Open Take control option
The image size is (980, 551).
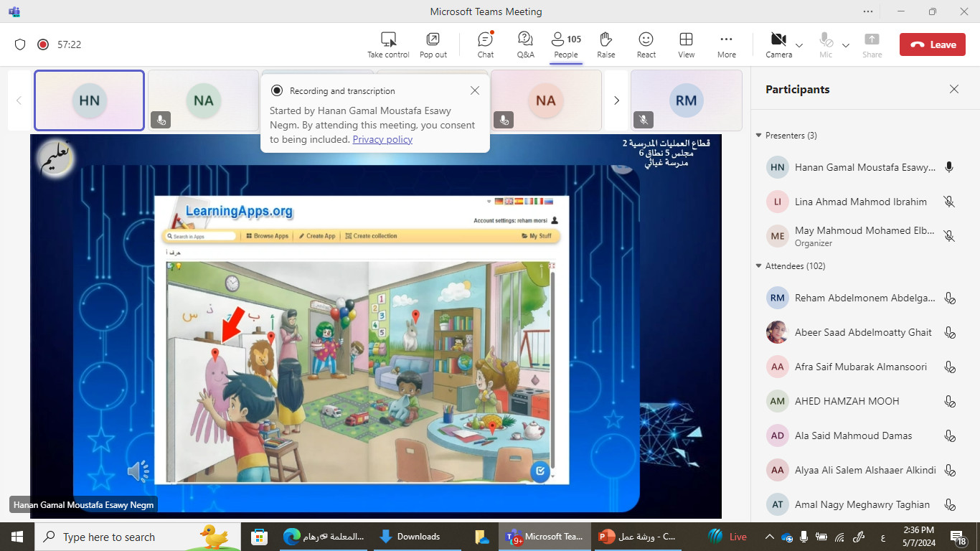tap(388, 44)
